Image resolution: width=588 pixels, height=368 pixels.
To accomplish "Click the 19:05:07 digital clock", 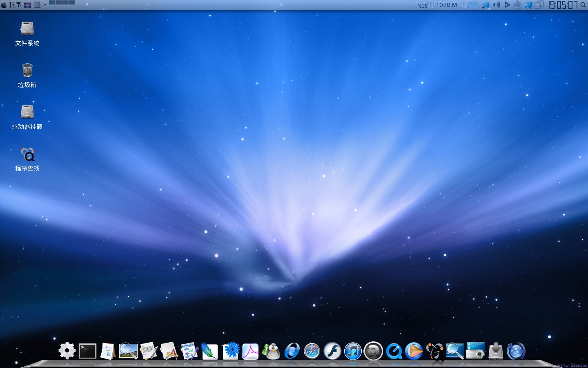I will [563, 5].
